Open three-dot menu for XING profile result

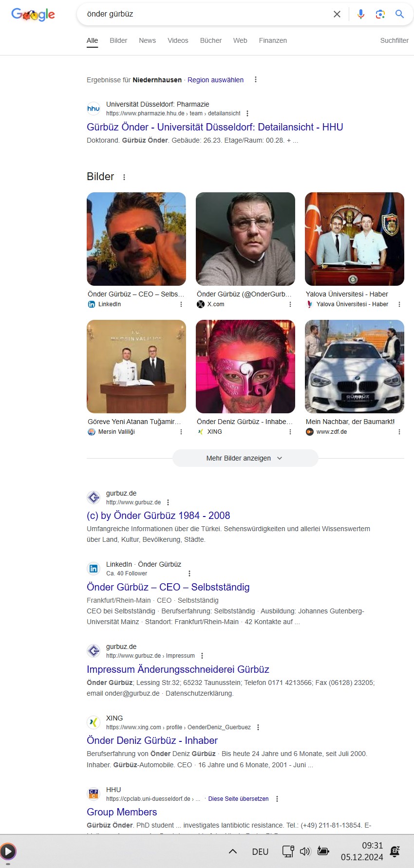(x=258, y=727)
